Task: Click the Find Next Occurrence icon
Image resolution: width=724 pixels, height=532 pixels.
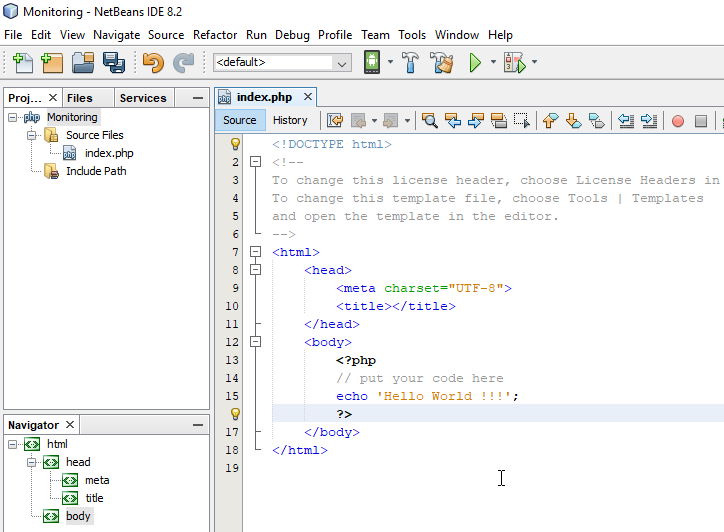Action: pos(476,121)
